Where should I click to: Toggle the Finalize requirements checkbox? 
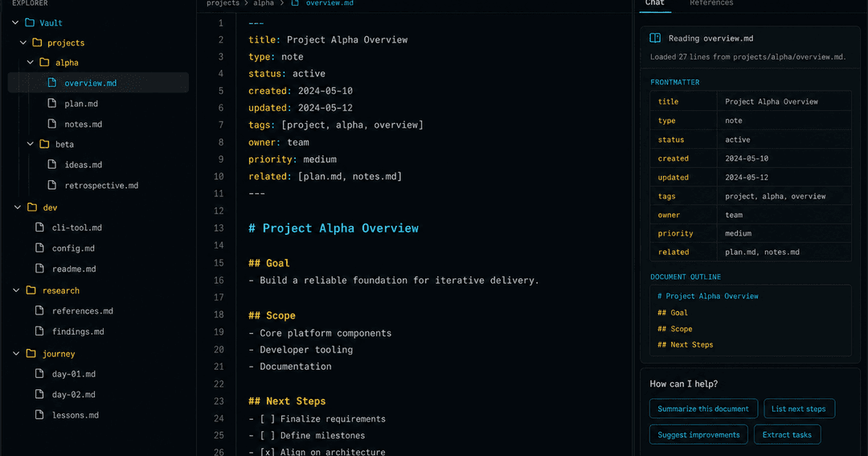[x=268, y=419]
